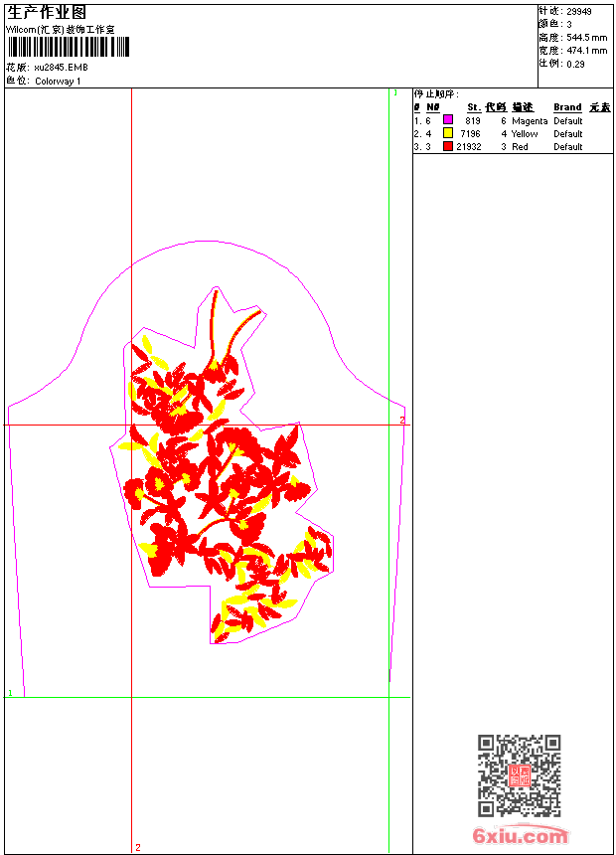Open the 6xiu.com watermark link
The height and width of the screenshot is (855, 616).
(x=520, y=835)
